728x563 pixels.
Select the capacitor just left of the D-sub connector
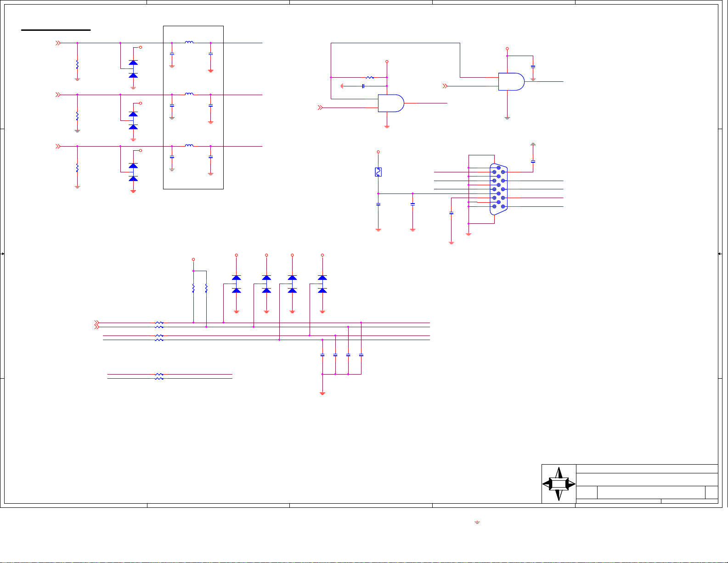(451, 213)
